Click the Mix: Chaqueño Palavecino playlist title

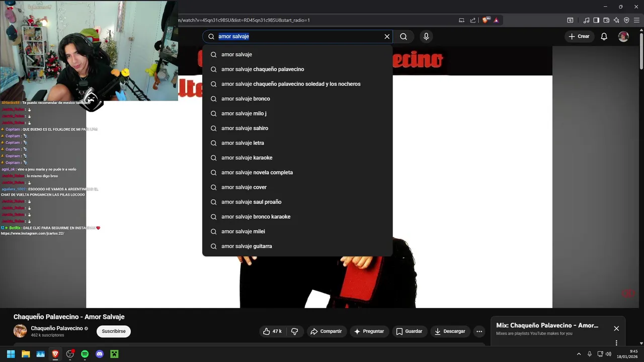(547, 325)
